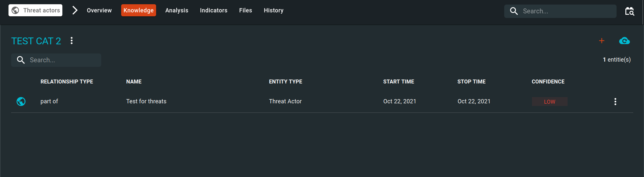Open the Files tab

click(246, 10)
